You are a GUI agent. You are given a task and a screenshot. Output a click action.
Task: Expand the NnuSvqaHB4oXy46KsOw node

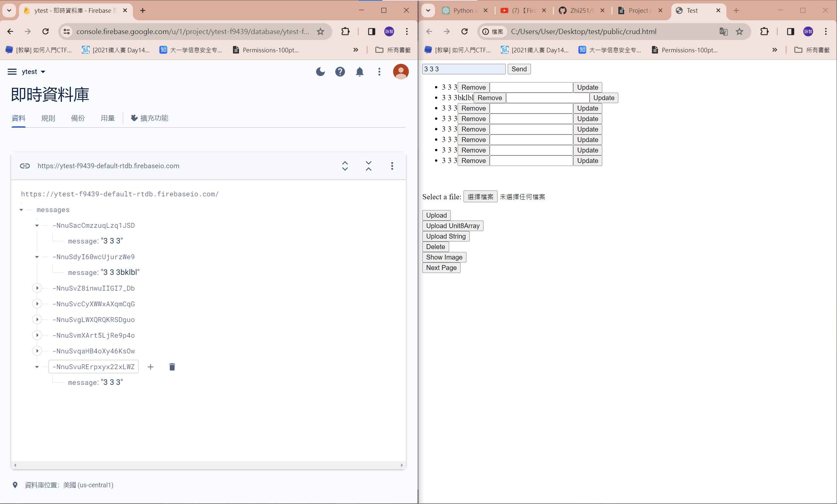[x=37, y=351]
